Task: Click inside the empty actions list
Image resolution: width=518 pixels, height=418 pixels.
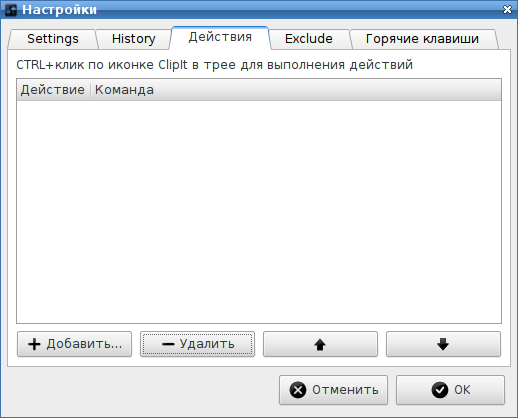Action: tap(259, 212)
